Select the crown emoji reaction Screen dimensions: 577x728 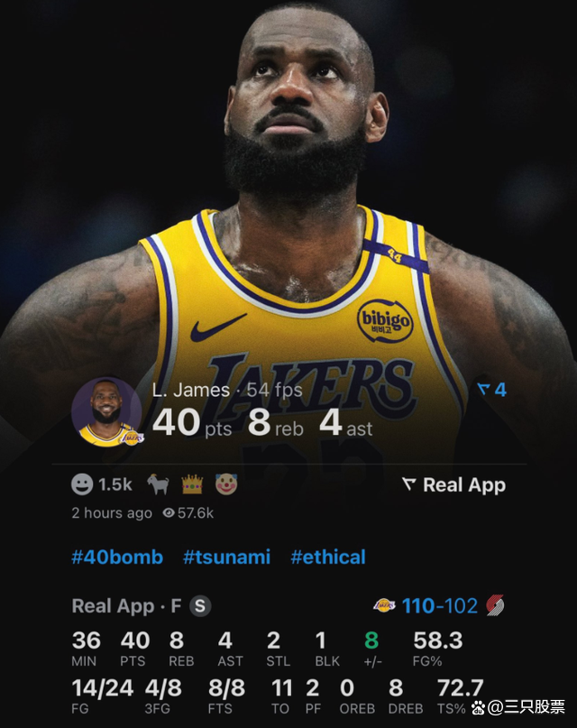192,484
